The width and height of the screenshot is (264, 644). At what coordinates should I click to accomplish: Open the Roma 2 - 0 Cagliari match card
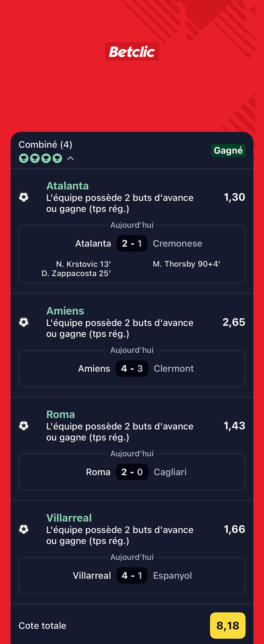click(x=132, y=472)
